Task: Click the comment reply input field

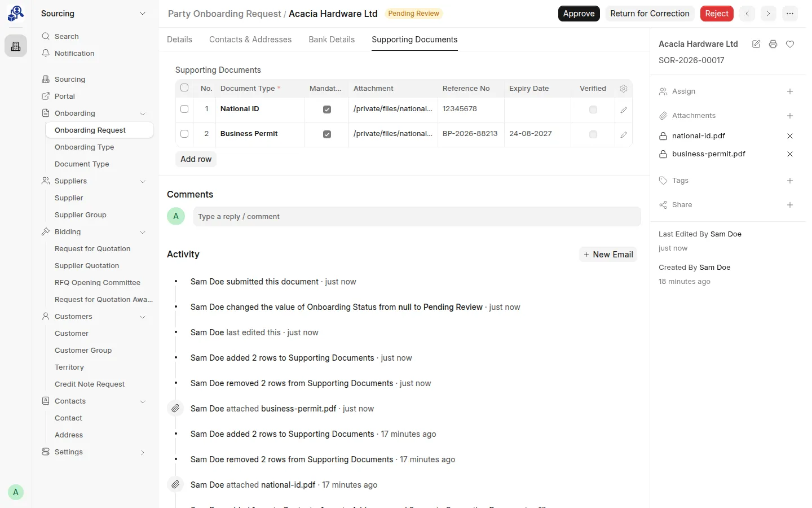Action: tap(417, 217)
